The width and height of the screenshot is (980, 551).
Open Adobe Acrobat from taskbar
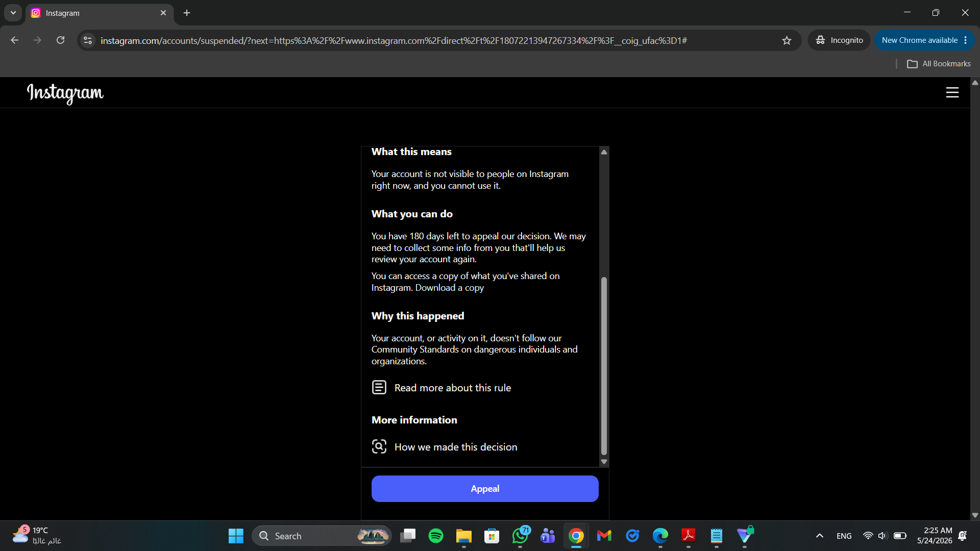click(689, 536)
